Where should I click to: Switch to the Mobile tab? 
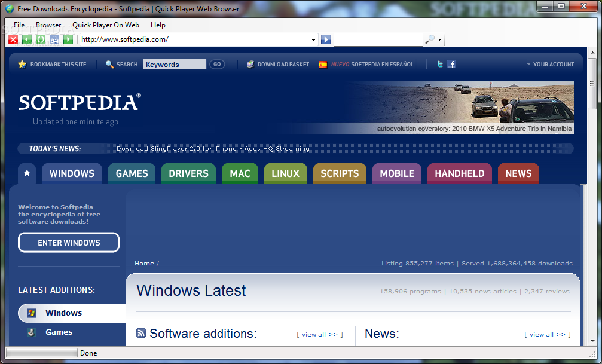(x=397, y=173)
